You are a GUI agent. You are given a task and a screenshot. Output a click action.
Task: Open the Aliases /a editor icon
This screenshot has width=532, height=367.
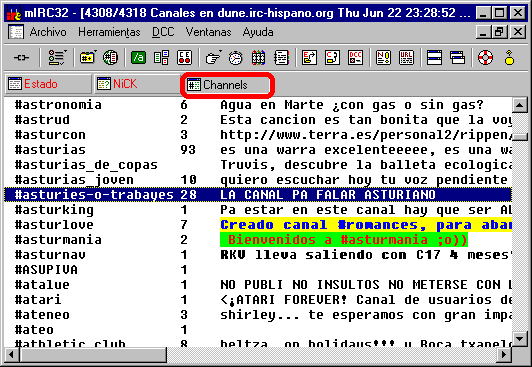pos(138,58)
